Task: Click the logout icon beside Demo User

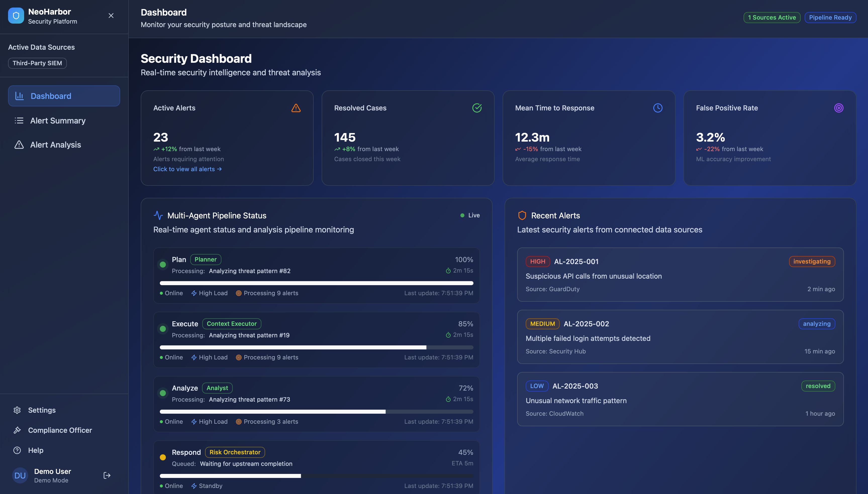Action: click(x=107, y=475)
